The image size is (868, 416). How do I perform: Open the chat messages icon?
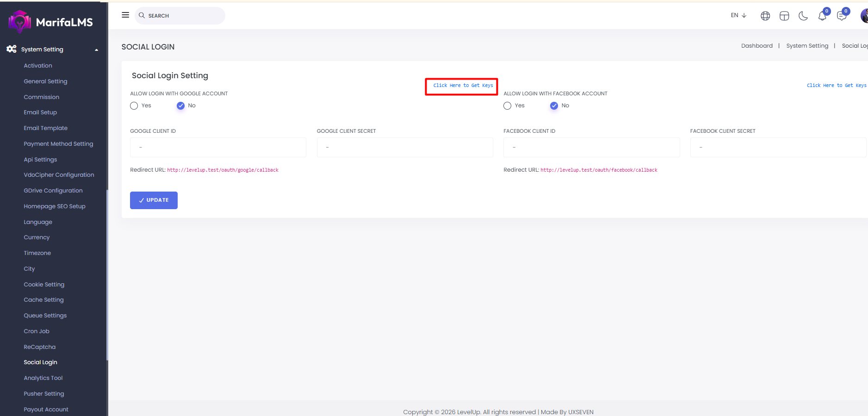tap(842, 16)
